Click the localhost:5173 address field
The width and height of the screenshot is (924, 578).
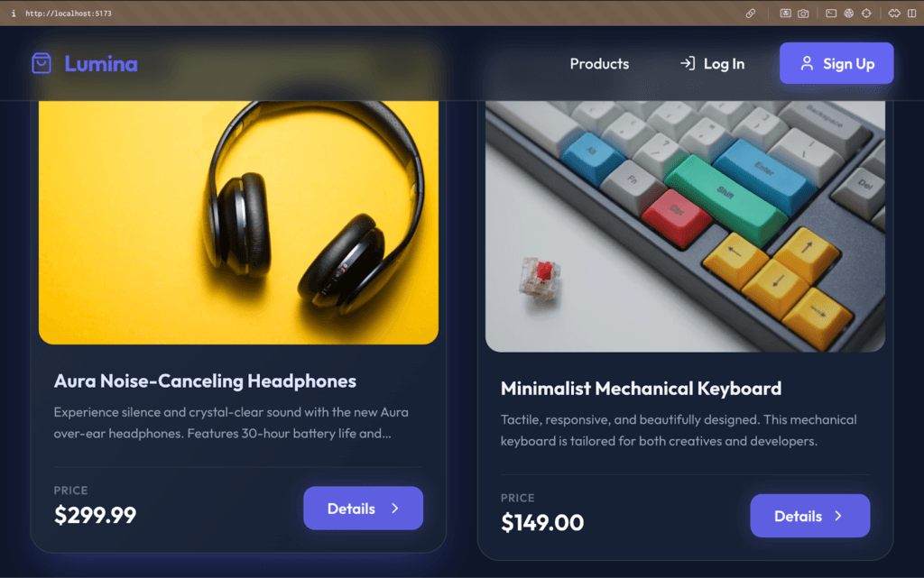(x=69, y=13)
